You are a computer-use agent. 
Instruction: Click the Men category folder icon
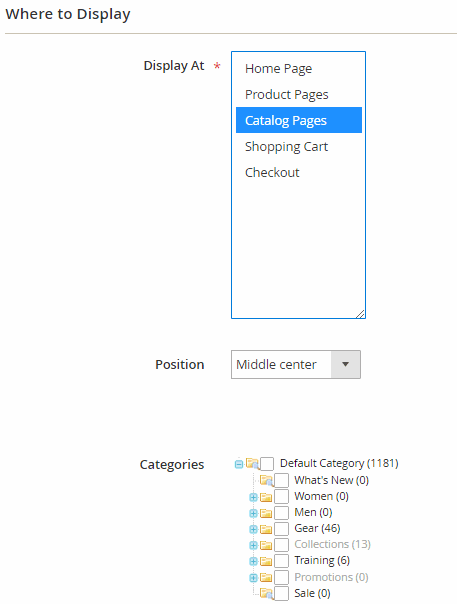(266, 513)
